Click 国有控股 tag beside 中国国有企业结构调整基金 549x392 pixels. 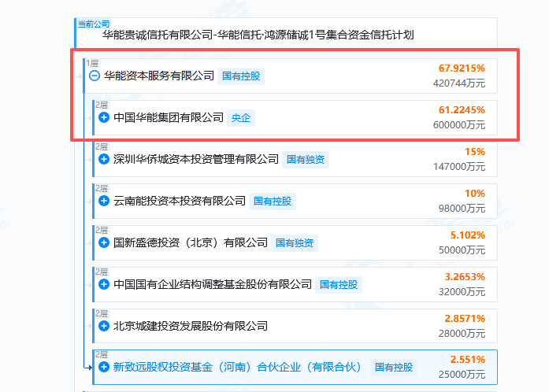tap(339, 284)
